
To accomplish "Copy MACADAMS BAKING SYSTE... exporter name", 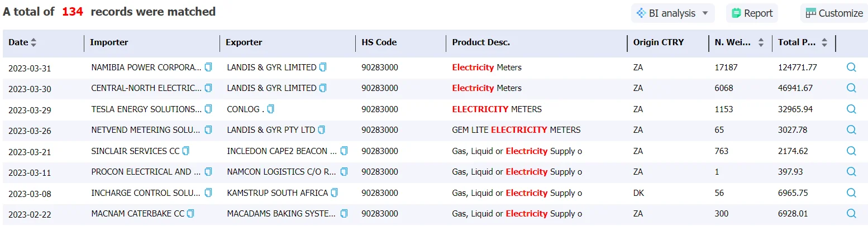I will [x=344, y=214].
